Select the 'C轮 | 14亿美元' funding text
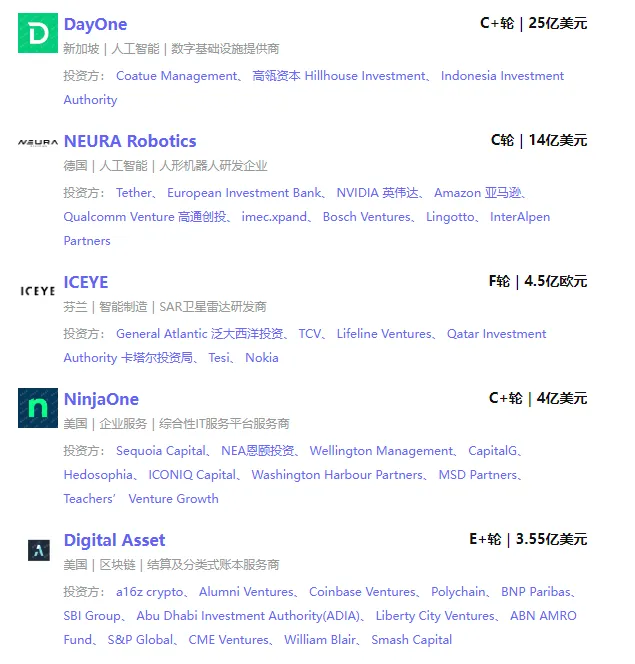This screenshot has height=664, width=635. pyautogui.click(x=539, y=140)
